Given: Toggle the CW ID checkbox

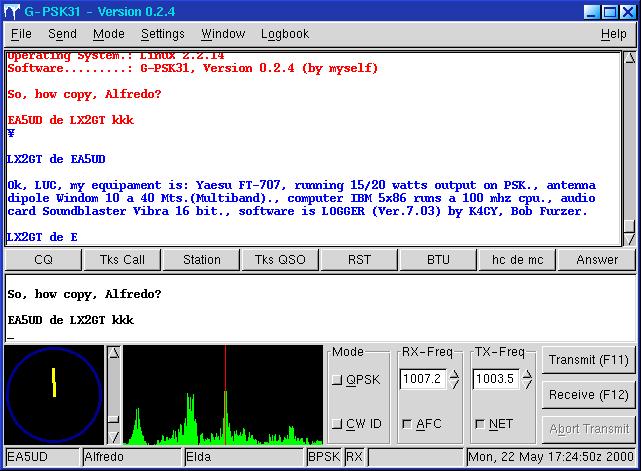Looking at the screenshot, I should (337, 424).
